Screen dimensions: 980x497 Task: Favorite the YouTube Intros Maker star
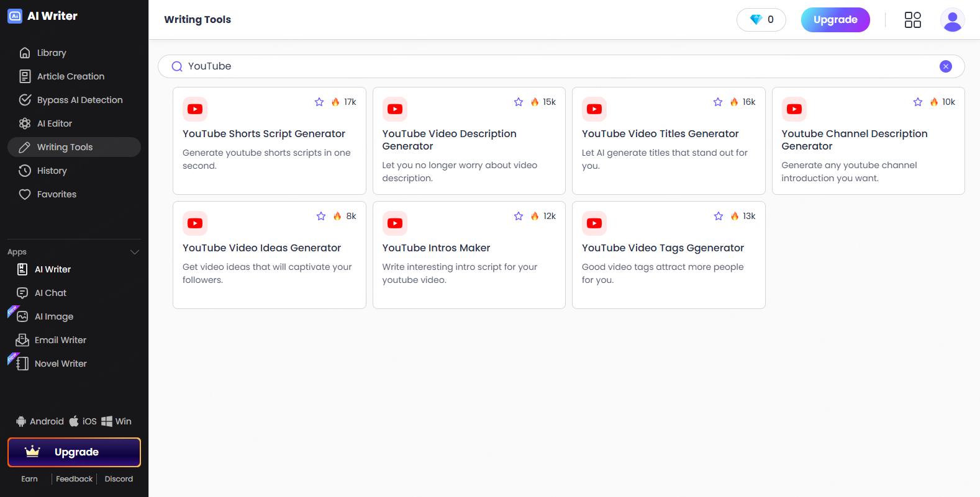tap(519, 216)
